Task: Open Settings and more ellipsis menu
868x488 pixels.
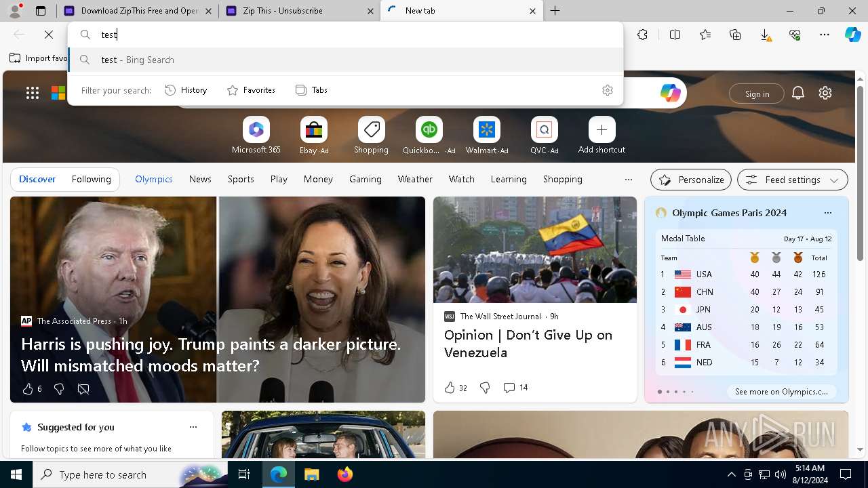Action: click(x=825, y=35)
